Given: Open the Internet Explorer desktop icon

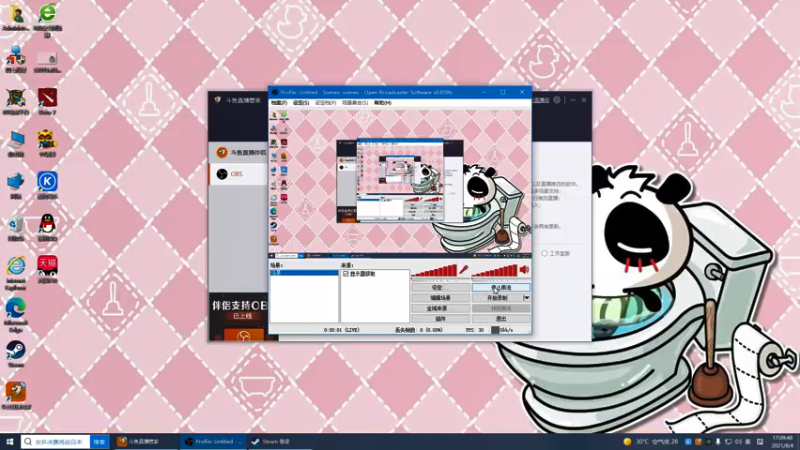Looking at the screenshot, I should 16,273.
